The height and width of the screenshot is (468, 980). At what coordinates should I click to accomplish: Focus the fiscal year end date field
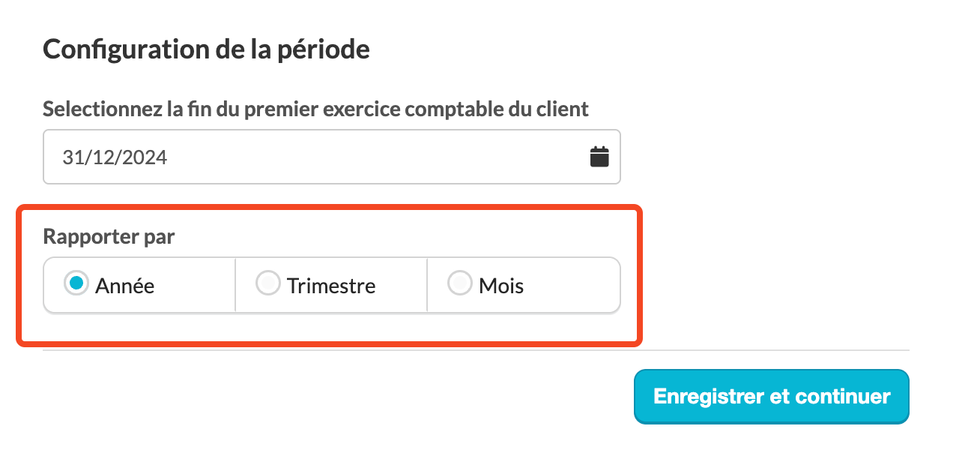[x=331, y=157]
